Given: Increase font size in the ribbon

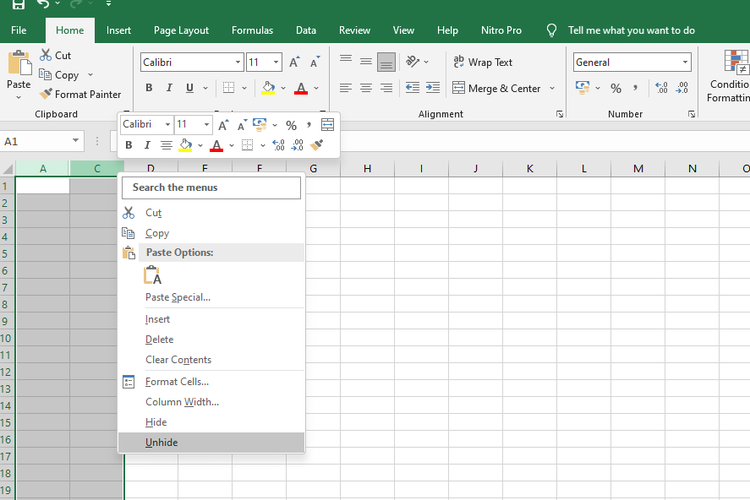Looking at the screenshot, I should (294, 62).
